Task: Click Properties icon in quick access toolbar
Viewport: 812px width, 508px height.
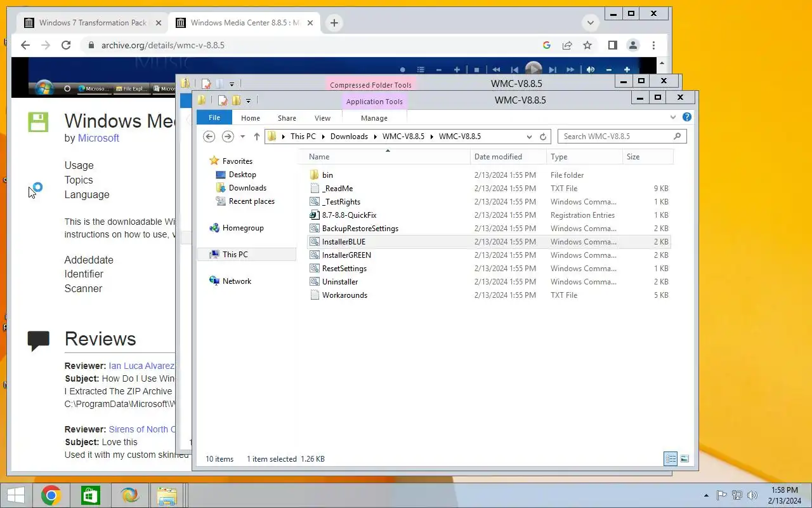Action: click(222, 100)
